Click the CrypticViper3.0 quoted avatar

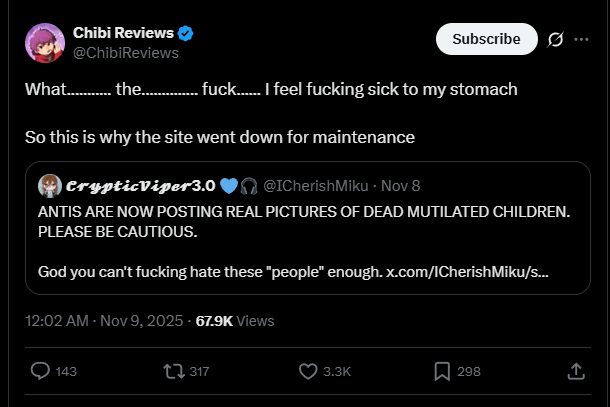pos(49,185)
